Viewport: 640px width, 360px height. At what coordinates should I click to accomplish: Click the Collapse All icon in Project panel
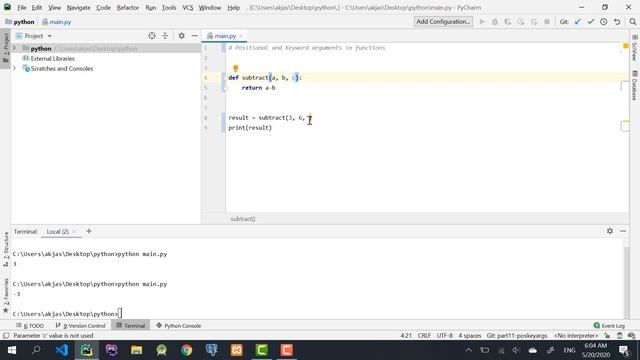point(165,36)
